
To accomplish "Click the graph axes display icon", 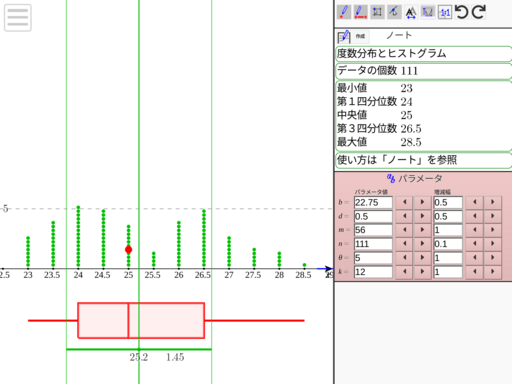I will tap(428, 12).
